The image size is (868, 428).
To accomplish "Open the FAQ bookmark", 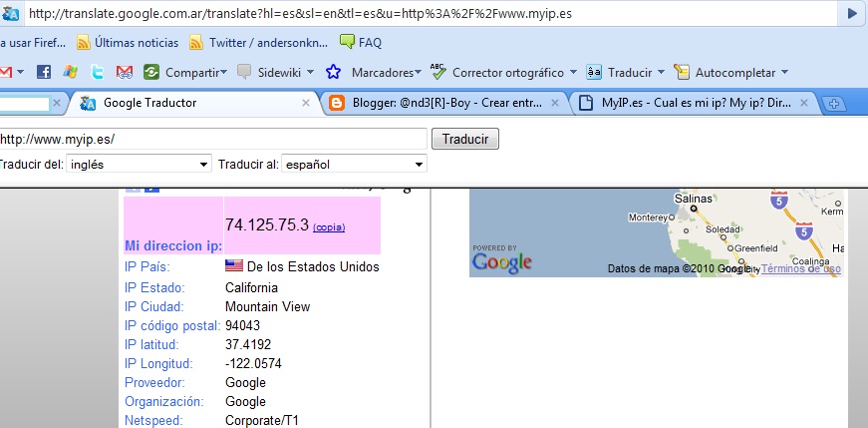I will click(361, 43).
